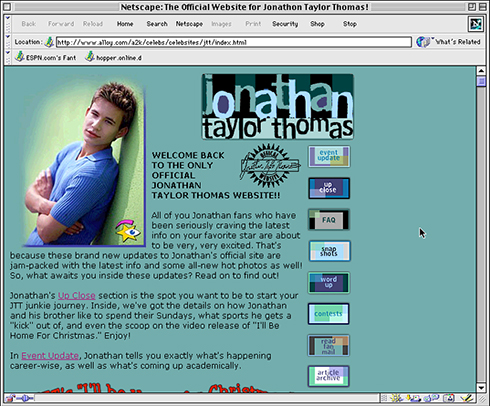Click the Print toolbar button

[253, 24]
